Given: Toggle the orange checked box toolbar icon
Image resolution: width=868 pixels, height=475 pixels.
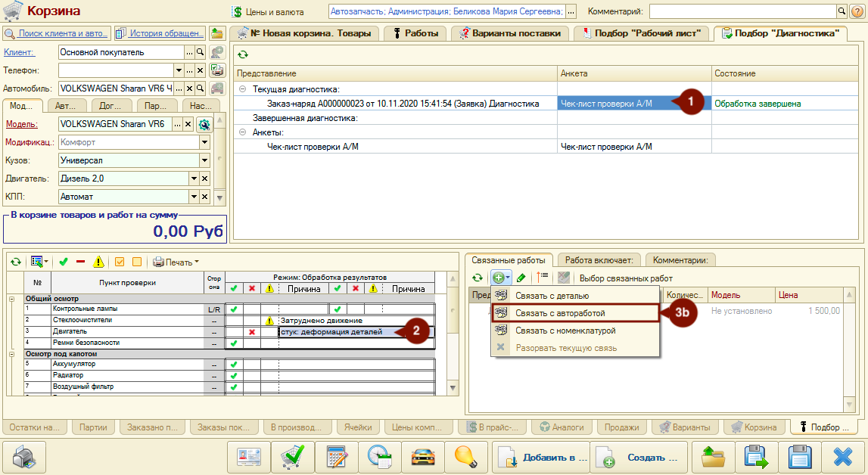Looking at the screenshot, I should [120, 262].
